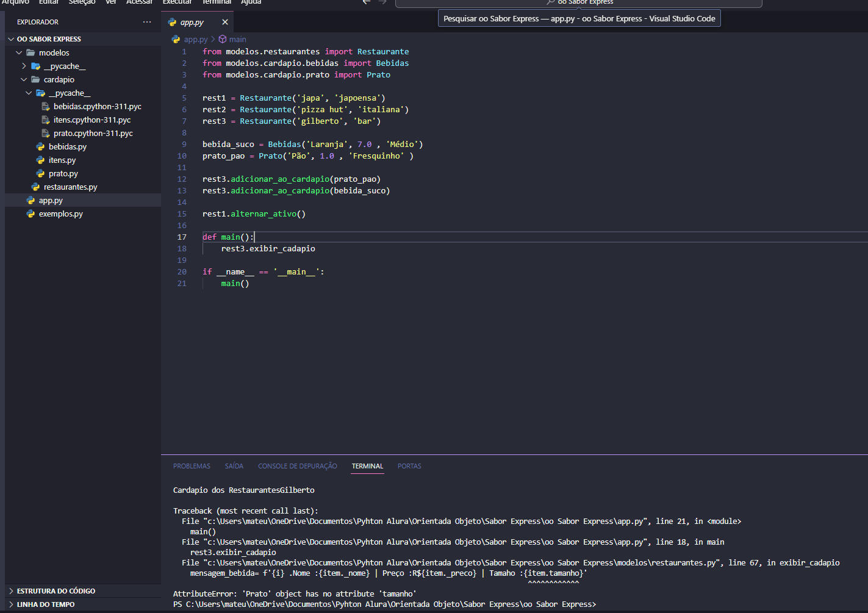Viewport: 868px width, 613px height.
Task: Click the Python icon beside exemplos.py
Action: point(30,213)
